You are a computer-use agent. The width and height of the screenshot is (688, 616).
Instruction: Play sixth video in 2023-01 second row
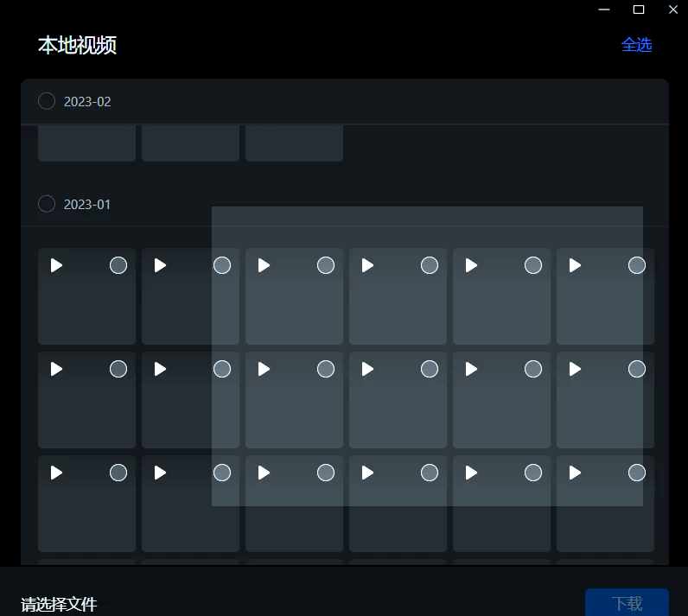576,369
